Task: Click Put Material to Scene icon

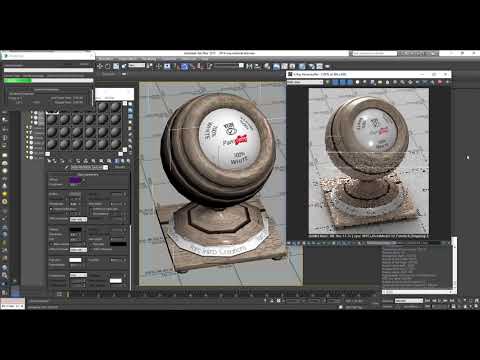Action: tap(55, 161)
